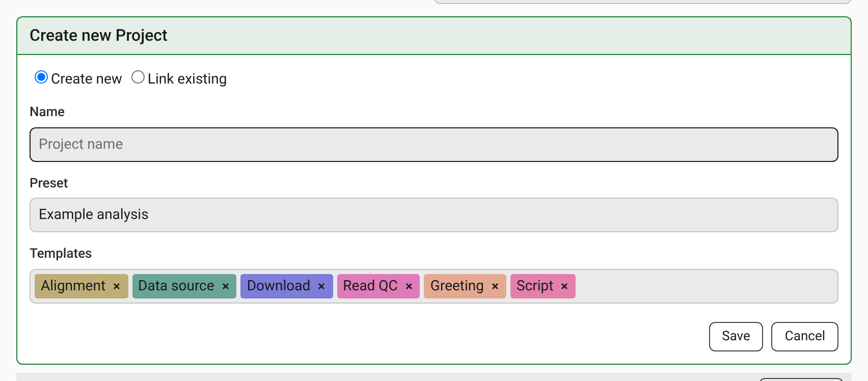Remove the Greeting template tag

click(x=495, y=286)
